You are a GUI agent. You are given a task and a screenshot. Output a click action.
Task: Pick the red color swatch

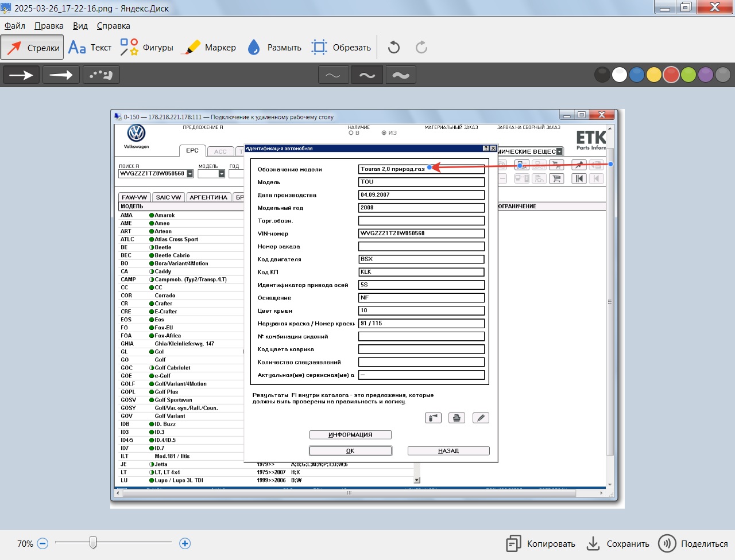(671, 75)
